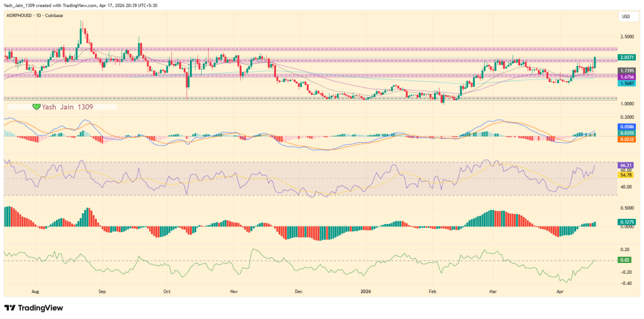644x319 pixels.
Task: Click the green heart icon beside Yash Jain
Action: click(x=36, y=108)
